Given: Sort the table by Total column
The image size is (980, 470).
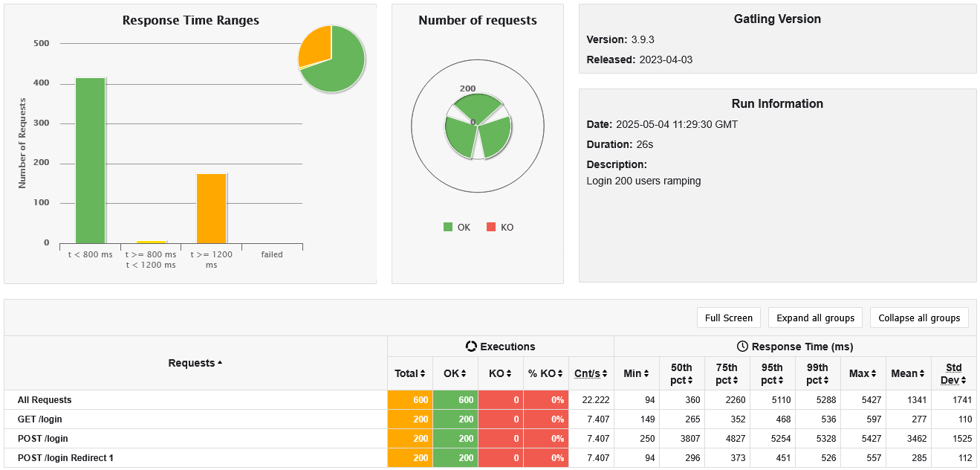Looking at the screenshot, I should point(410,373).
